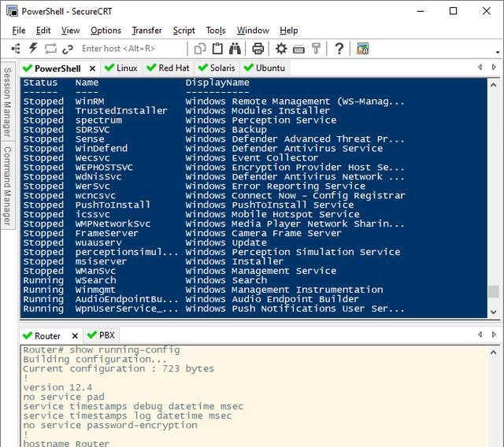This screenshot has width=504, height=447.
Task: Select the Ubuntu session tab
Action: pos(264,68)
